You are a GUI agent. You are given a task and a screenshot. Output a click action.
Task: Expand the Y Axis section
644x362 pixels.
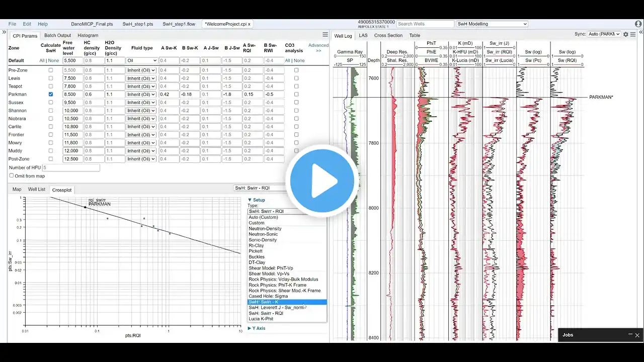click(257, 328)
